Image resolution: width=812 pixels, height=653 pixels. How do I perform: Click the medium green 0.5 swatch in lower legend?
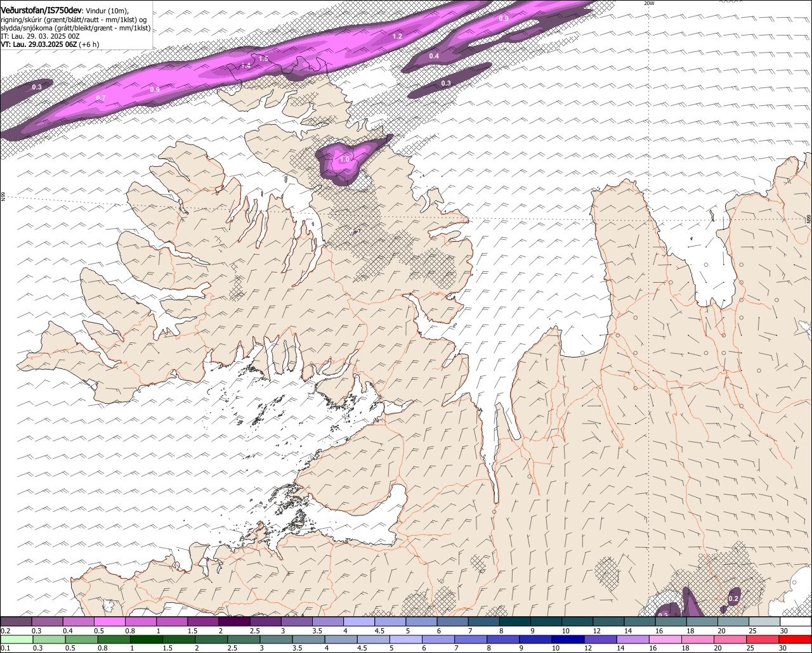tap(81, 640)
